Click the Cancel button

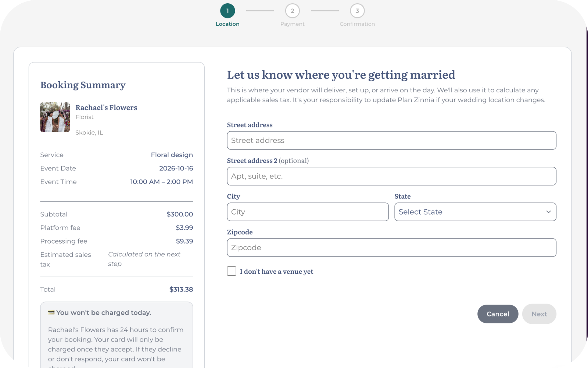point(498,314)
